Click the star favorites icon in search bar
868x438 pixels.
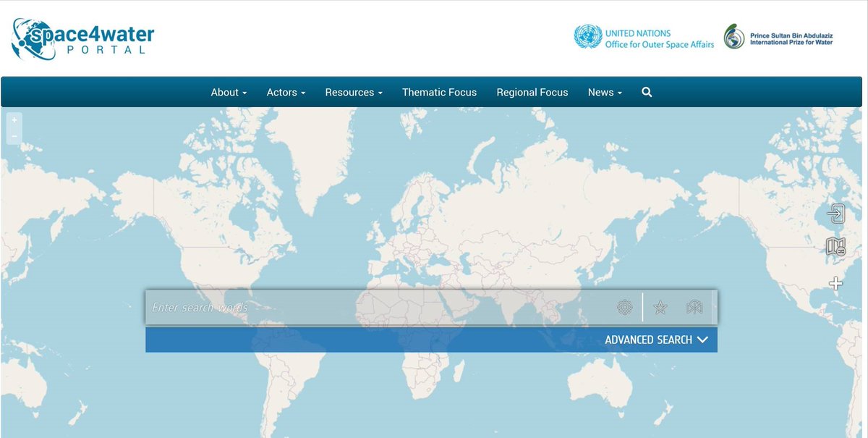click(x=660, y=308)
